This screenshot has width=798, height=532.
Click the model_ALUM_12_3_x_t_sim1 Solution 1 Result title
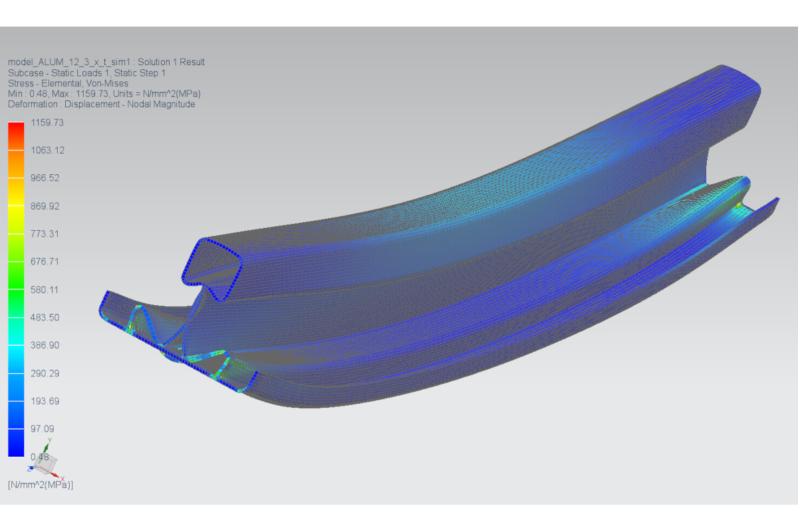(x=106, y=62)
